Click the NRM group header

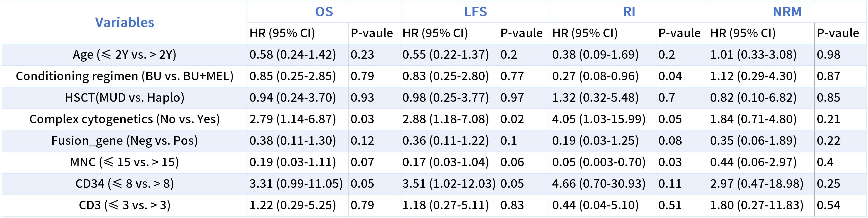coord(787,12)
